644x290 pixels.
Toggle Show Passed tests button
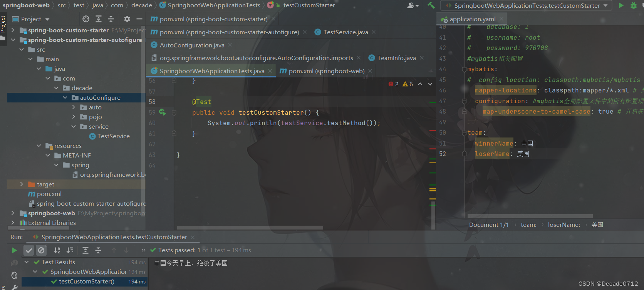(x=29, y=250)
